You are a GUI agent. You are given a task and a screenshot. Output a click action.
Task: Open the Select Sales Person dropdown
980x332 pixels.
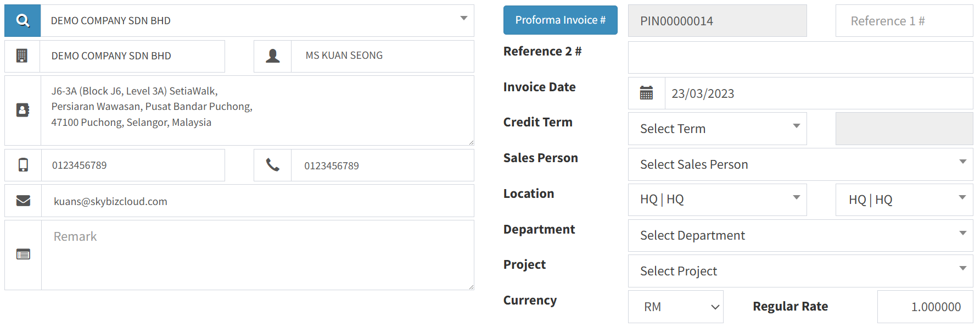800,164
